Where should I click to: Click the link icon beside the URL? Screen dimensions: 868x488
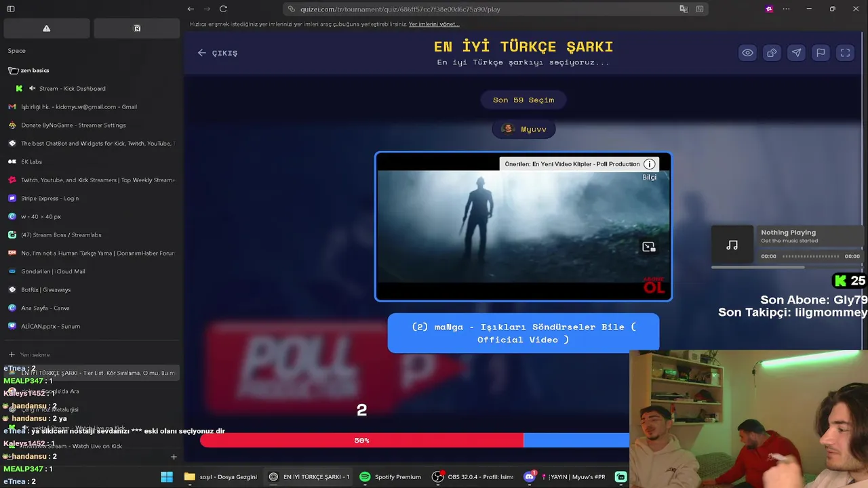[x=292, y=9]
